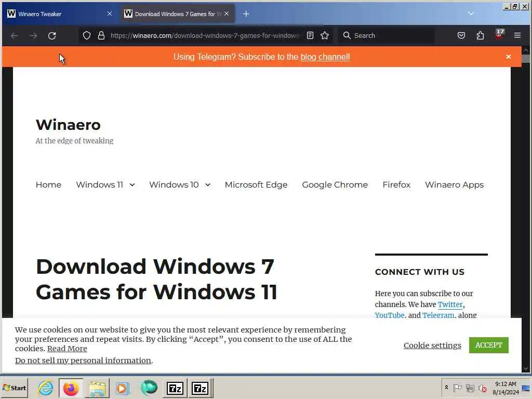The width and height of the screenshot is (532, 399).
Task: Click the forward navigation arrow
Action: pyautogui.click(x=33, y=36)
